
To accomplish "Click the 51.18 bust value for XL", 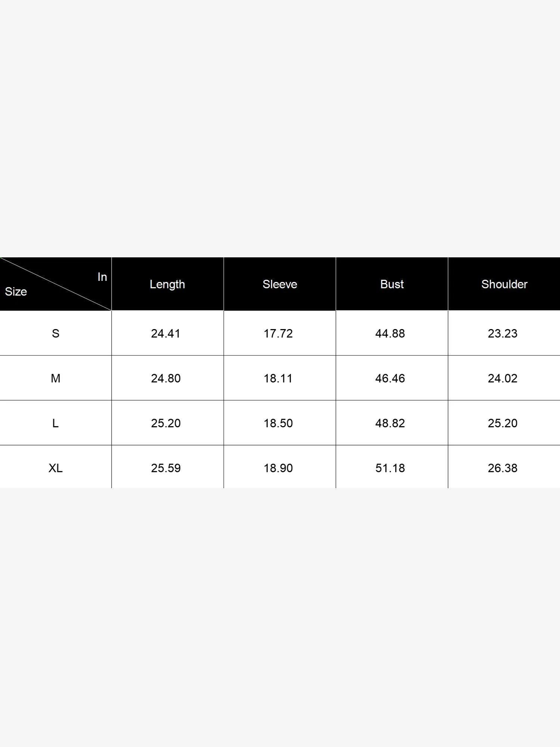I will (x=390, y=468).
